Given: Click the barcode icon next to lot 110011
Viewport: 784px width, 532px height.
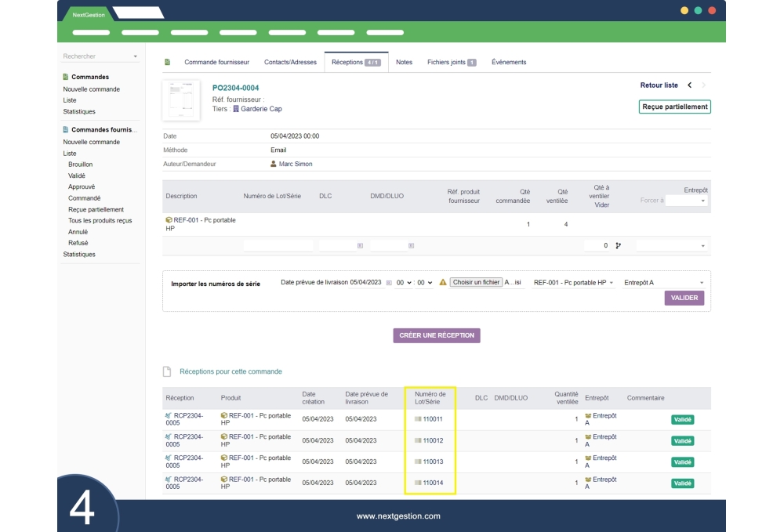Looking at the screenshot, I should (x=418, y=419).
